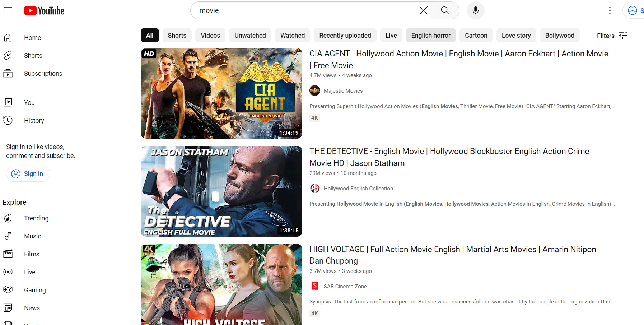This screenshot has height=325, width=644.
Task: Go to the YouTube logo home
Action: pos(44,11)
